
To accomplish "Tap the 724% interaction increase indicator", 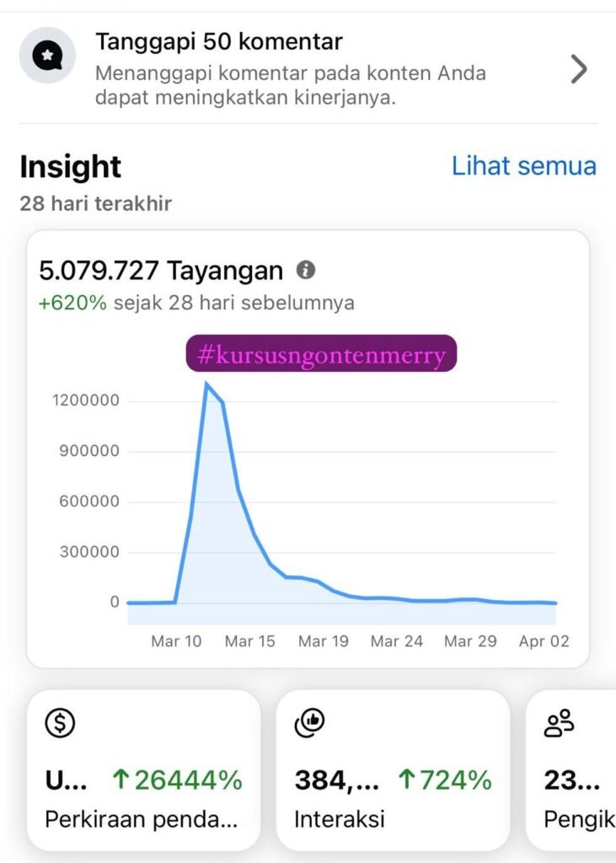I will pos(444,780).
